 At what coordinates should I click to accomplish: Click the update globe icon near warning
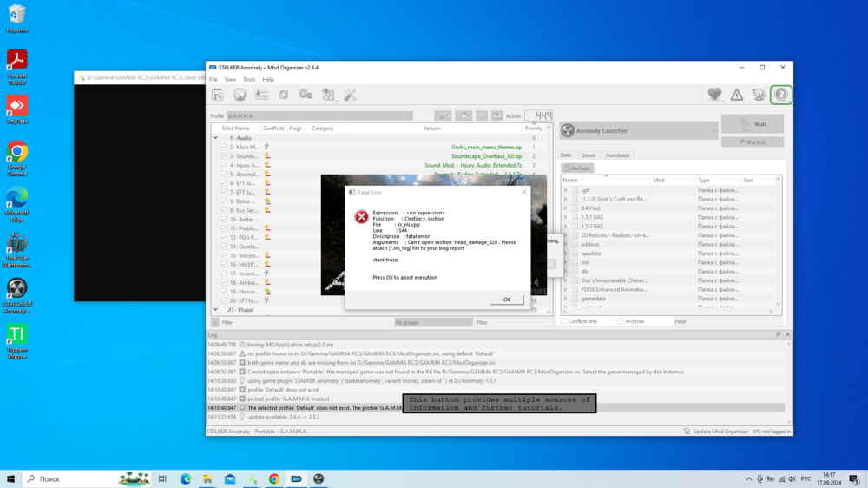[x=758, y=95]
